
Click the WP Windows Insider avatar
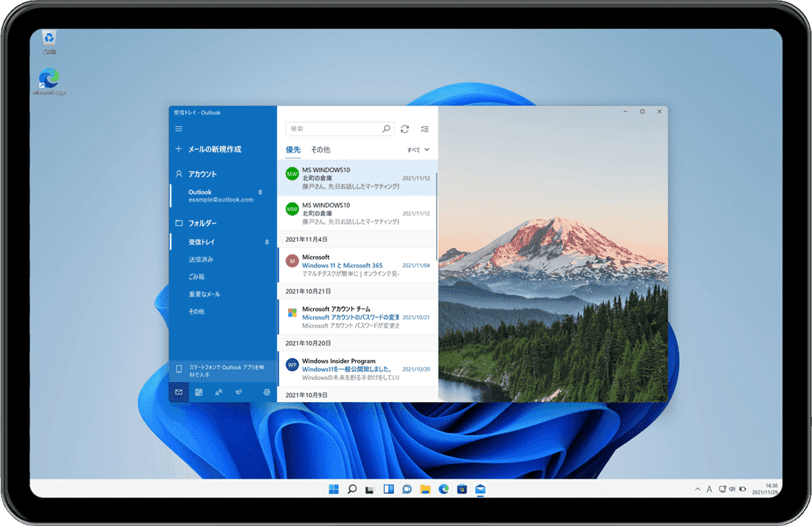[x=292, y=364]
